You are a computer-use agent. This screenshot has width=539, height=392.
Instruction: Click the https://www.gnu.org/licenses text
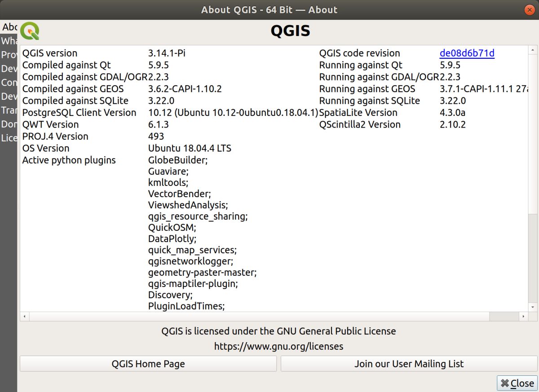[278, 346]
